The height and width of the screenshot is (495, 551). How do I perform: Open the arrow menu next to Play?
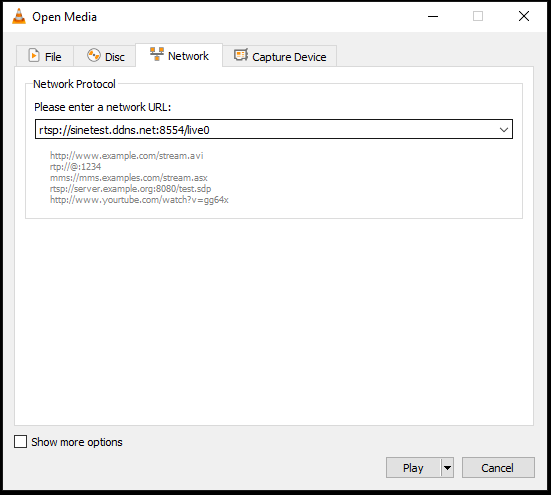pyautogui.click(x=447, y=468)
